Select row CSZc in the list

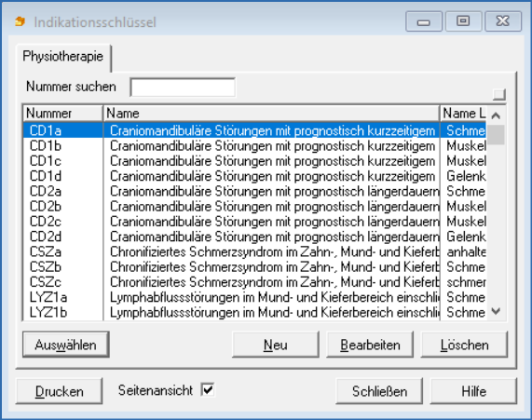(254, 282)
